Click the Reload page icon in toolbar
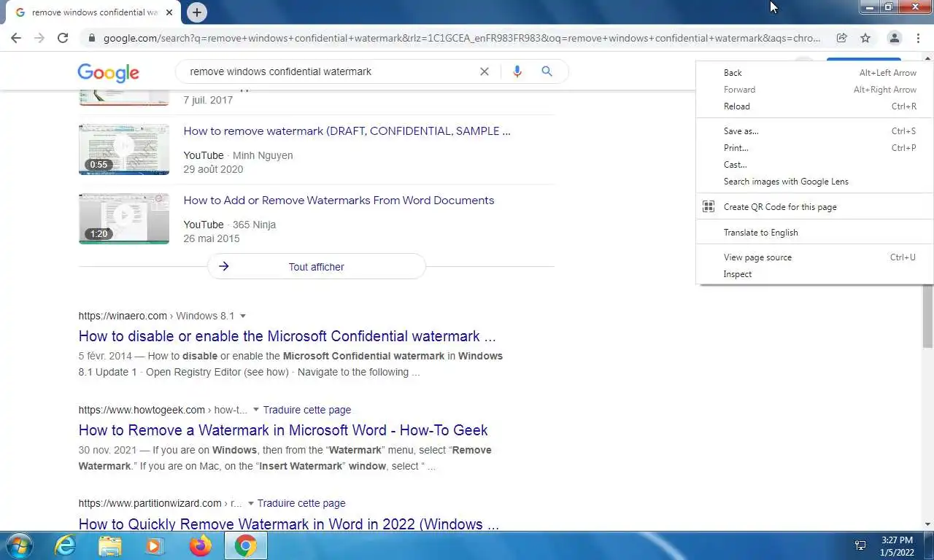934x560 pixels. point(63,38)
